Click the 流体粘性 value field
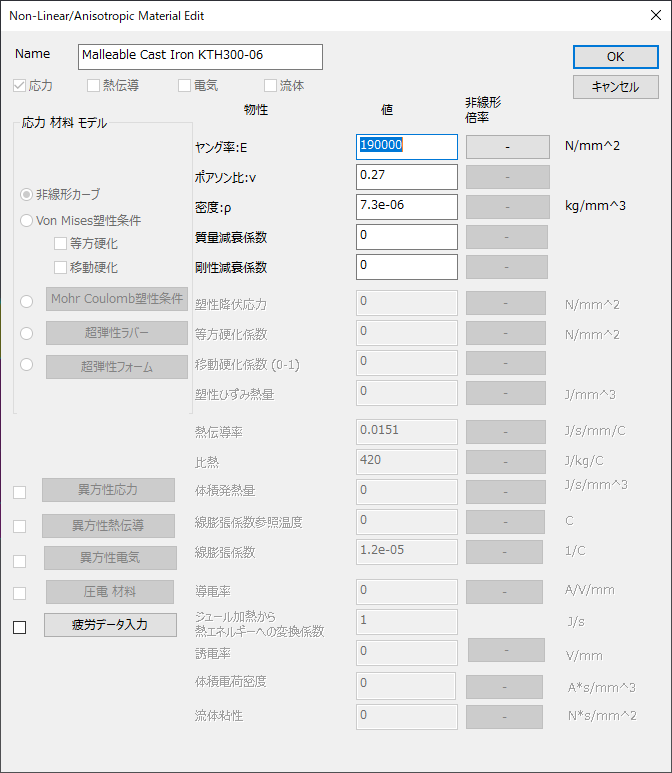 pyautogui.click(x=407, y=717)
